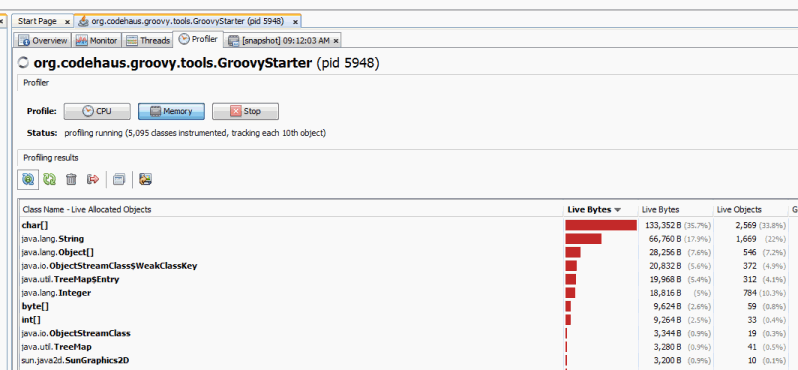Toggle automatic results update icon
The image size is (798, 370).
tap(28, 179)
